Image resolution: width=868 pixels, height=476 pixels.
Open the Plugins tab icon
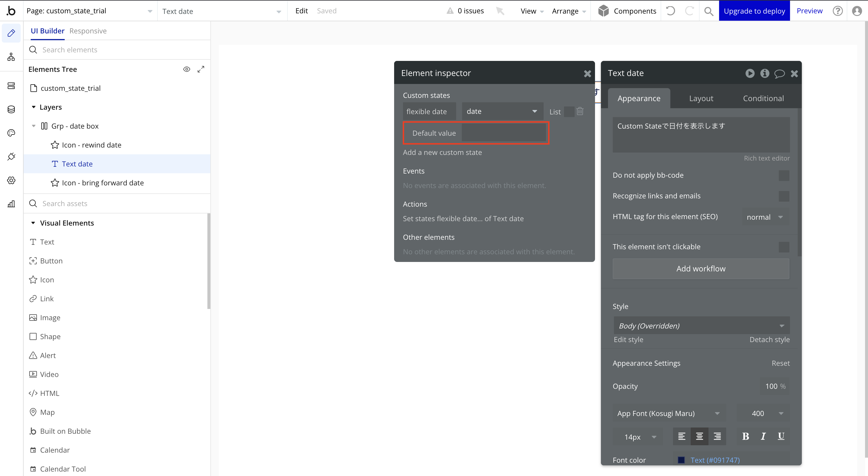(x=11, y=156)
